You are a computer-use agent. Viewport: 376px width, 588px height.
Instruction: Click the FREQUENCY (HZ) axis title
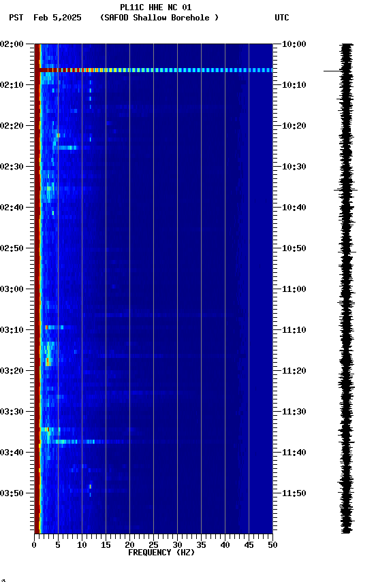tap(161, 553)
